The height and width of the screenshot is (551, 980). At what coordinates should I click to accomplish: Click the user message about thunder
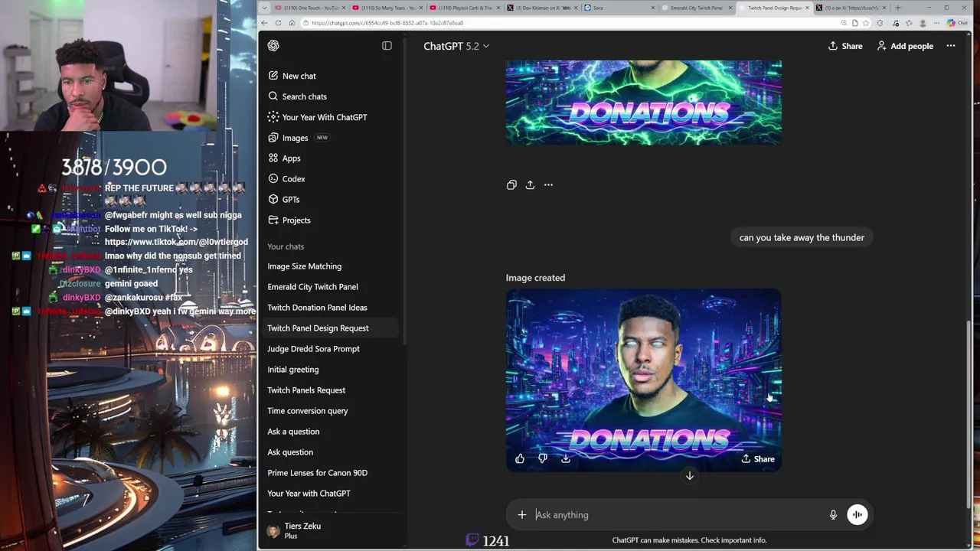tap(802, 237)
